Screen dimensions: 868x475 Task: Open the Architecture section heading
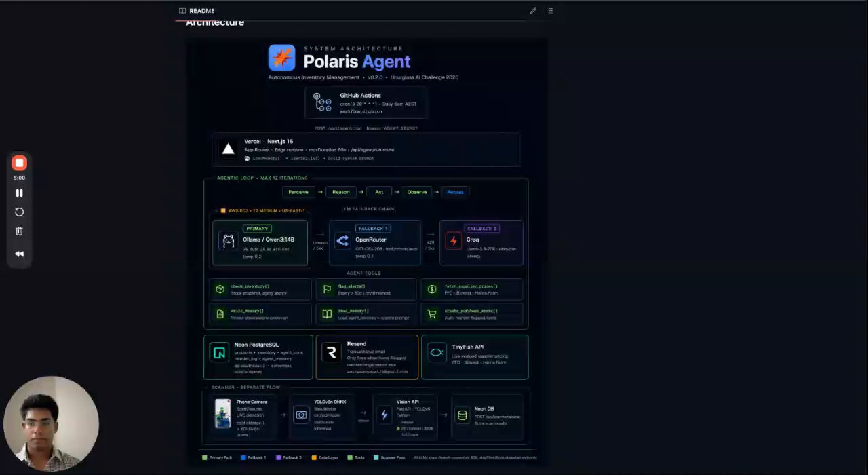pos(215,22)
